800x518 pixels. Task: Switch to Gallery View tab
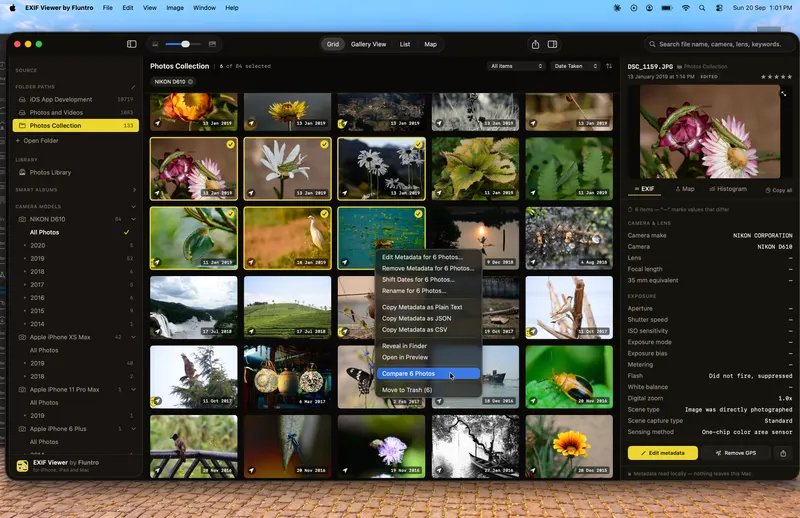368,44
